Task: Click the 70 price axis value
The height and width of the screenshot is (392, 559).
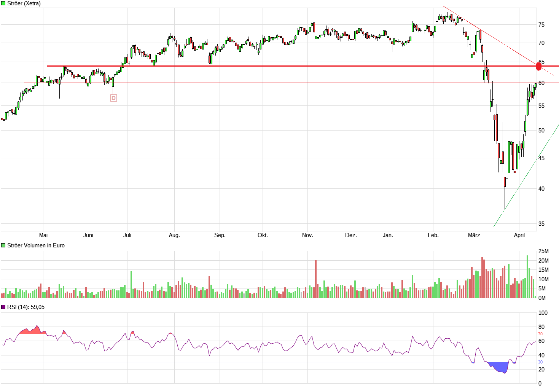Action: point(541,43)
